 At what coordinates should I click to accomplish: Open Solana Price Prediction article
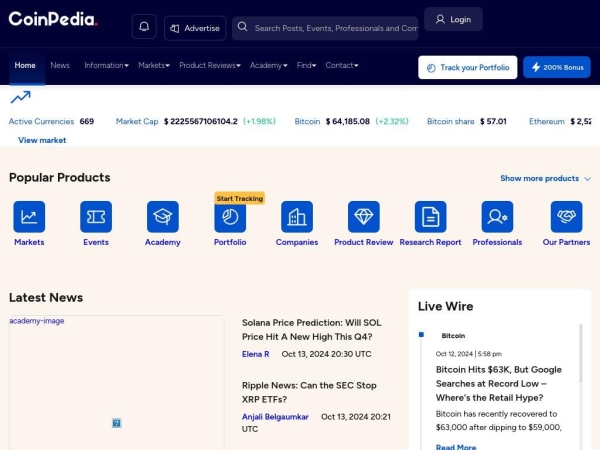tap(311, 329)
